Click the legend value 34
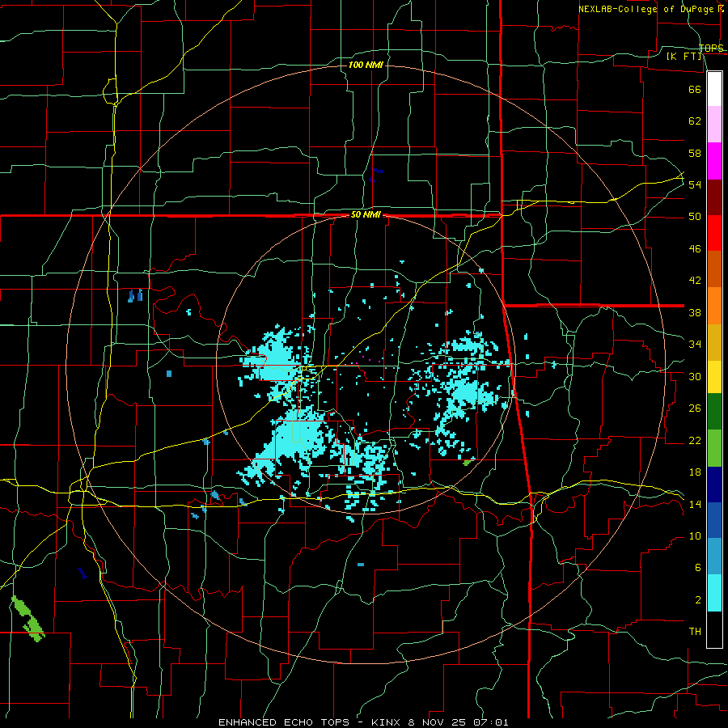Screen dimensions: 728x728 pos(695,345)
